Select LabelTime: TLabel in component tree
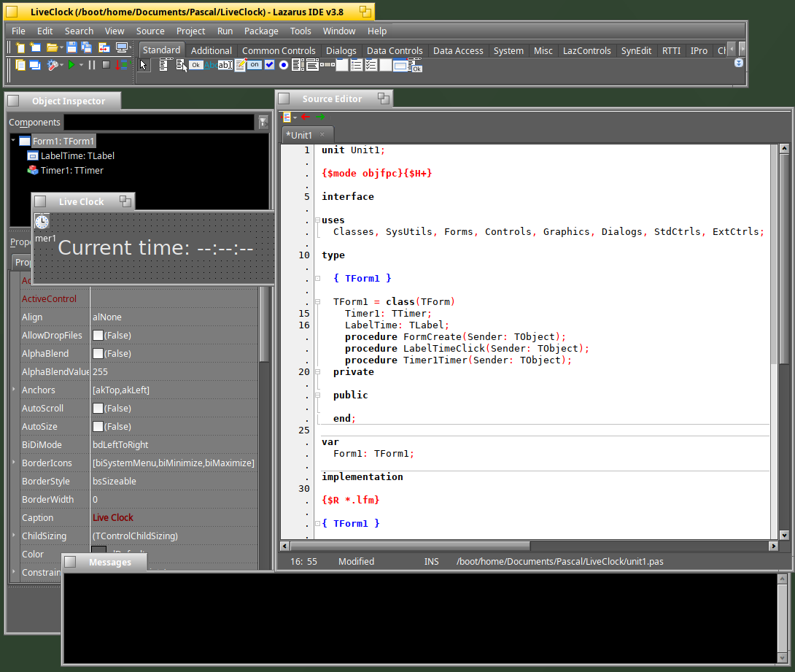This screenshot has width=795, height=672. 77,155
